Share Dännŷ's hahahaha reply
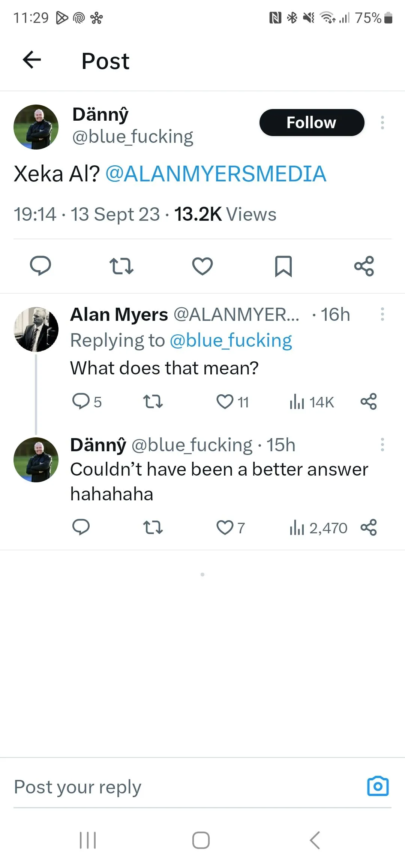Image resolution: width=405 pixels, height=868 pixels. [x=368, y=528]
